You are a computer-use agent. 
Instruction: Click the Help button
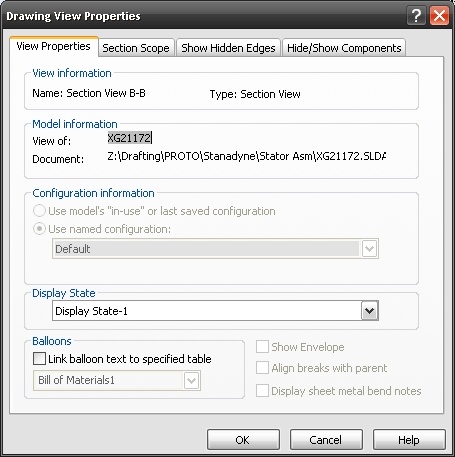(409, 440)
